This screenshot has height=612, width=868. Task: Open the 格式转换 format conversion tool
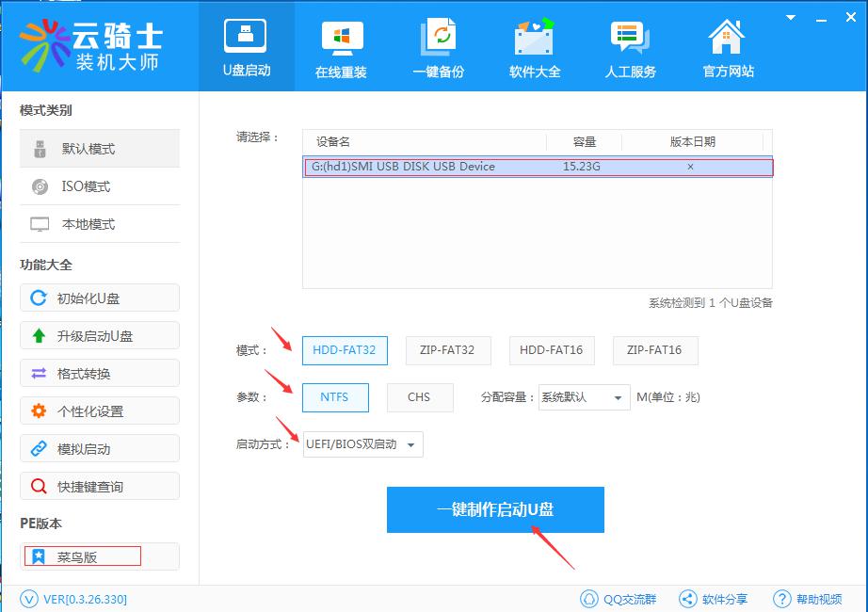[99, 373]
